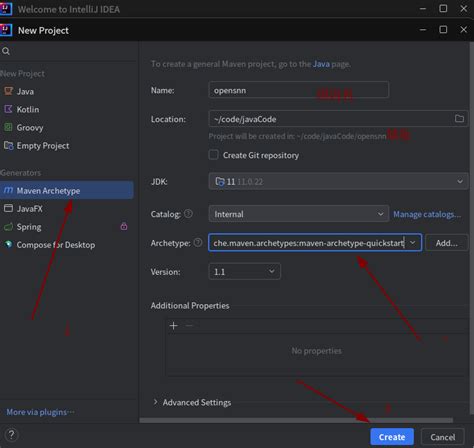Click the Catalog help question-mark icon
The width and height of the screenshot is (474, 448).
point(188,214)
